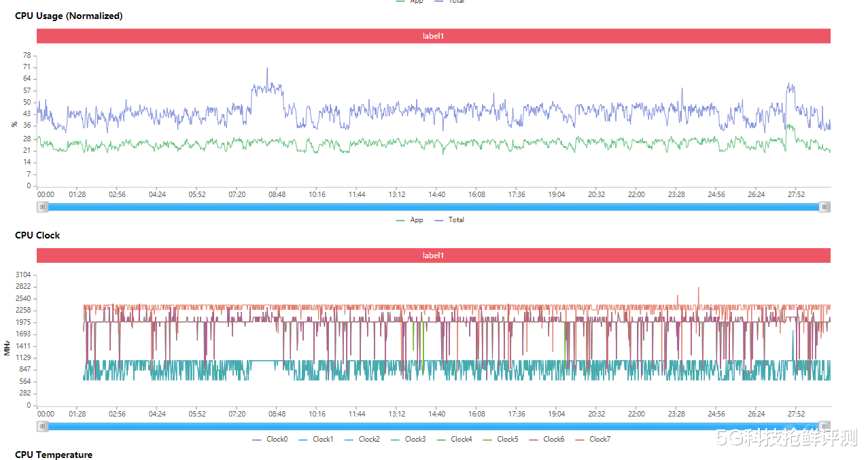The width and height of the screenshot is (868, 460).
Task: Toggle Clock2 legend entry
Action: coord(362,440)
